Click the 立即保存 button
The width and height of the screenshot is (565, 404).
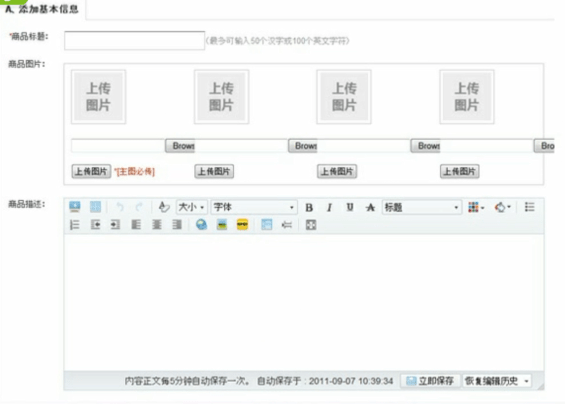(430, 381)
